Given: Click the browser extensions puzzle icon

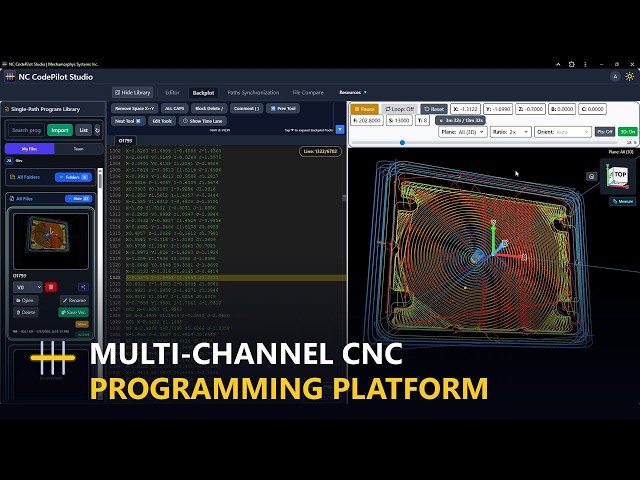Looking at the screenshot, I should 571,64.
